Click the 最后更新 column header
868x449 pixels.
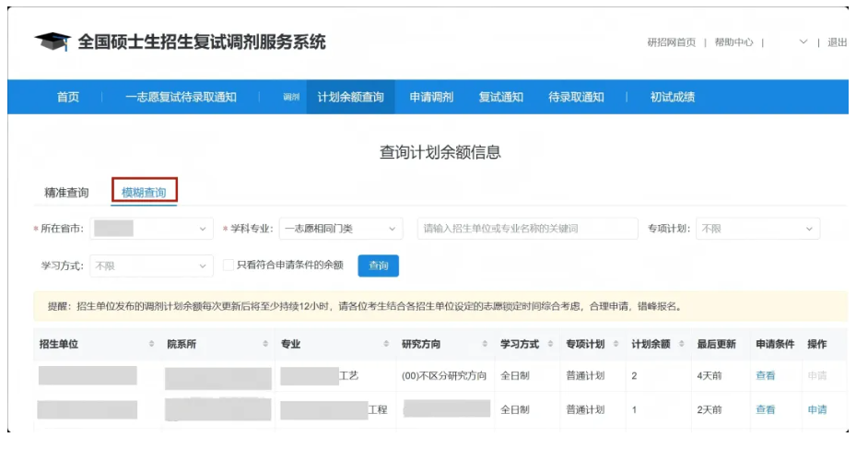click(x=716, y=344)
